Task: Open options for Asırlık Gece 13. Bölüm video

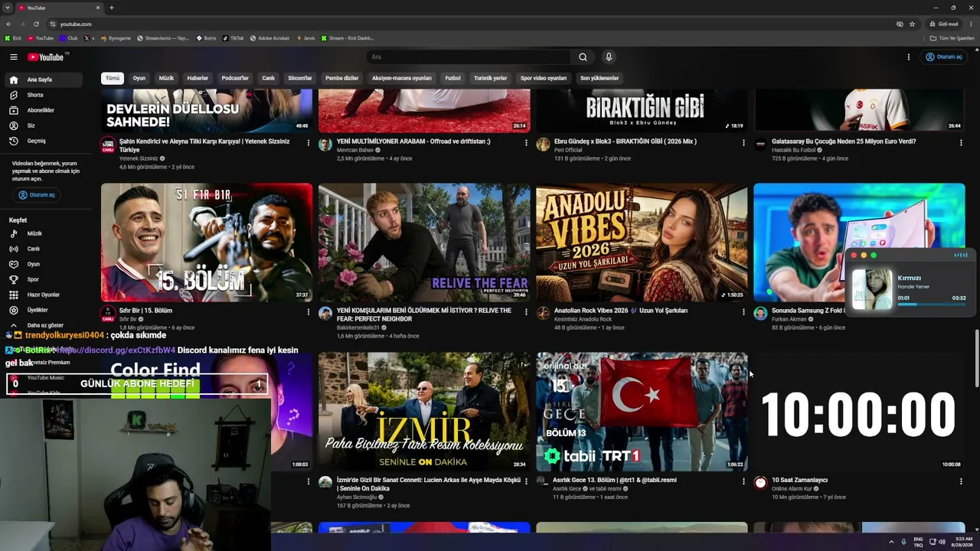Action: coord(743,481)
